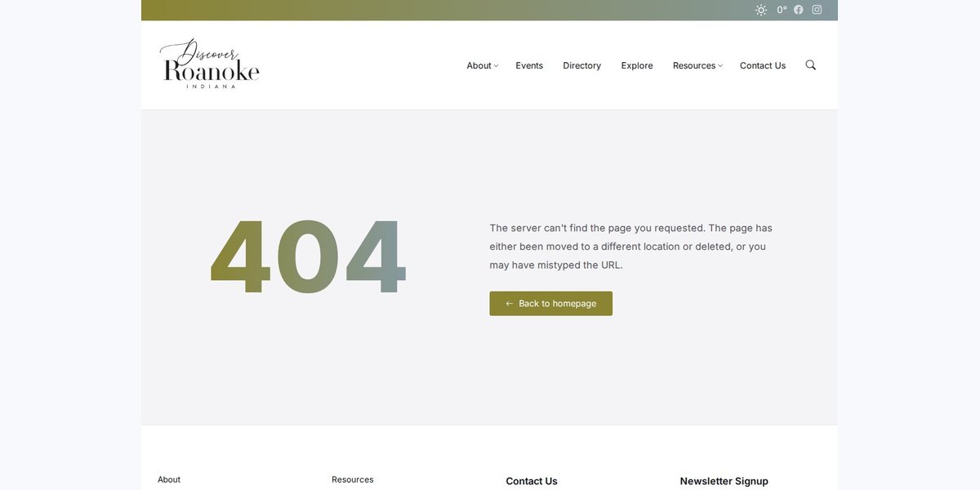Click the Back to homepage button

(551, 304)
